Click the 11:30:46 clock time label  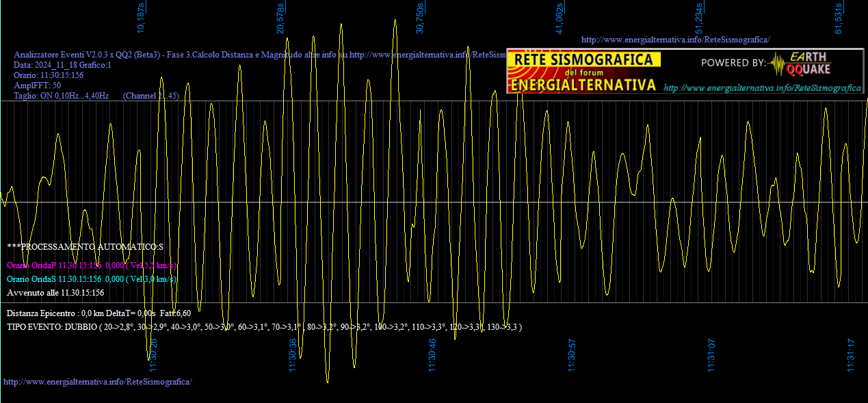(432, 355)
